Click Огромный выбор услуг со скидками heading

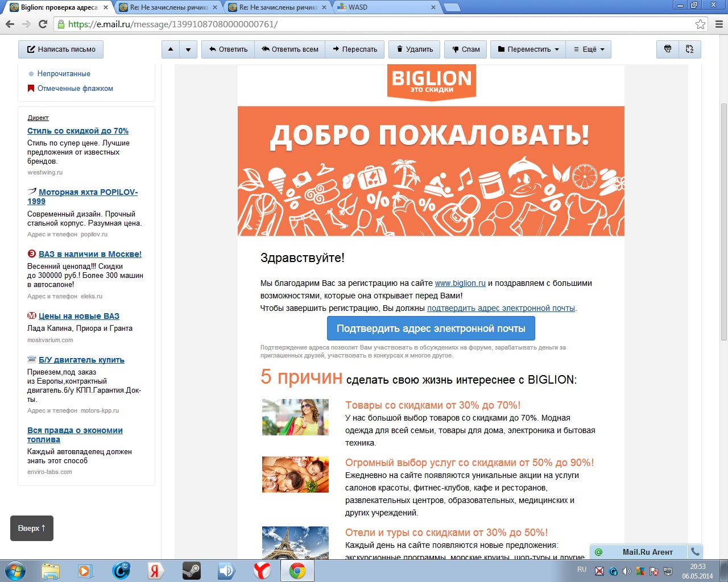pyautogui.click(x=469, y=463)
